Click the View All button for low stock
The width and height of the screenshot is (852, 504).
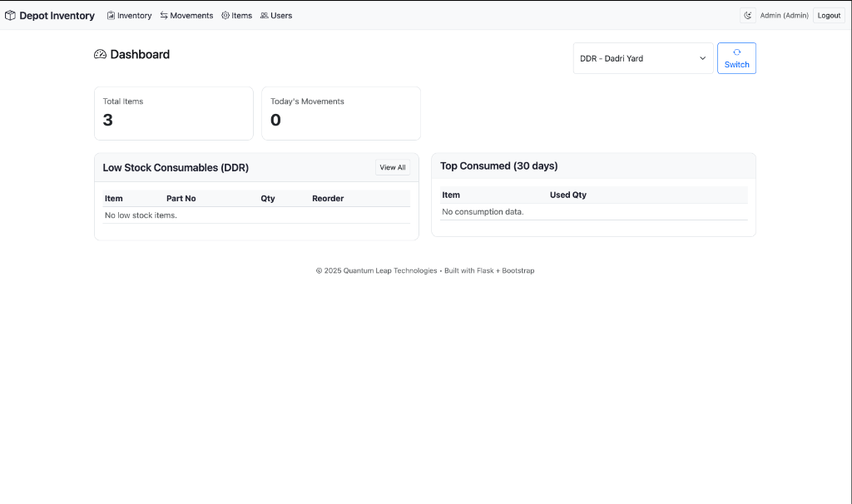tap(392, 167)
